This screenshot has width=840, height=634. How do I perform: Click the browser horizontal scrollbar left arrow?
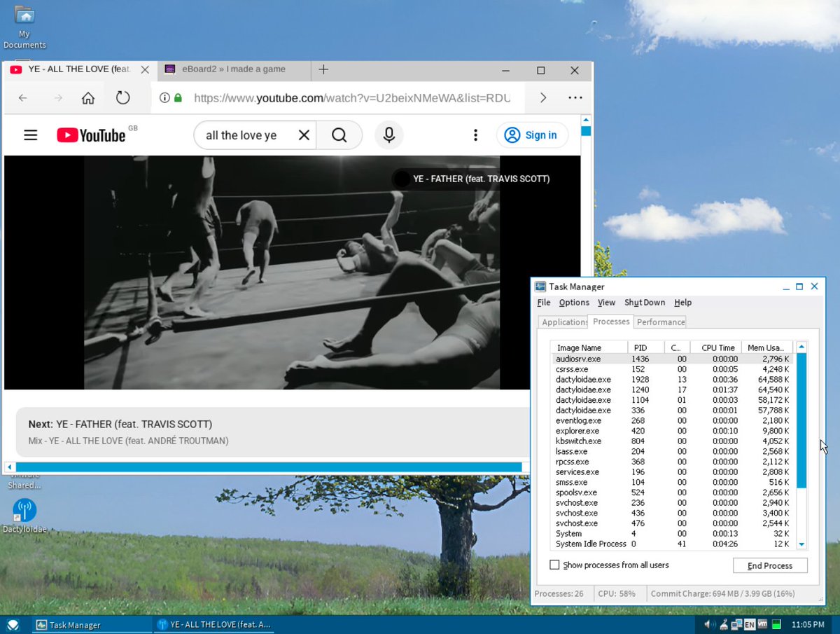click(9, 467)
